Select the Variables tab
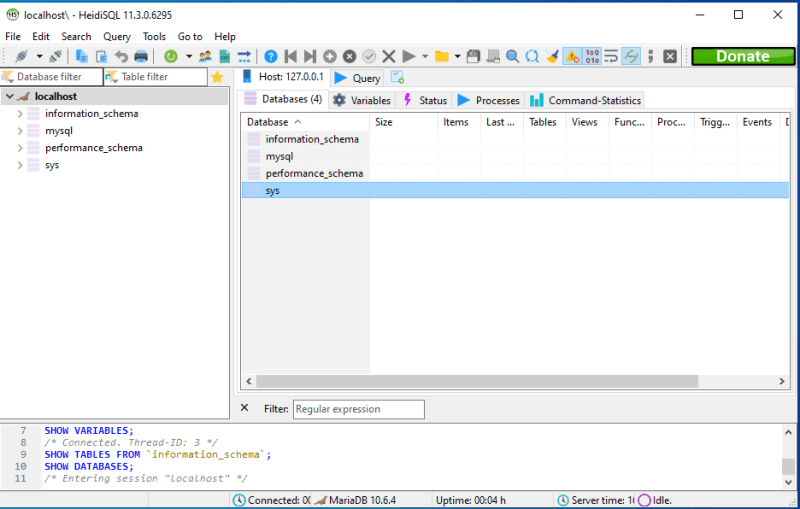Screen dimensions: 800x509 coord(362,100)
